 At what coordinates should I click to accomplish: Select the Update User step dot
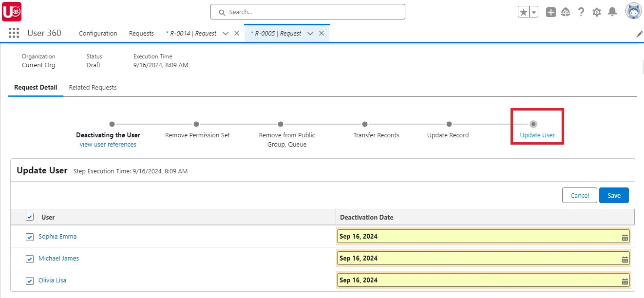coord(533,124)
